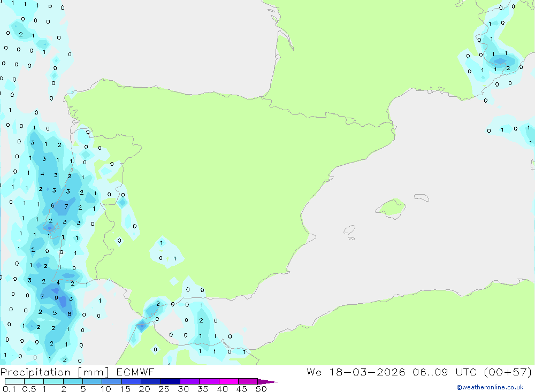
Task: Click the legend label '25'
Action: coord(164,389)
